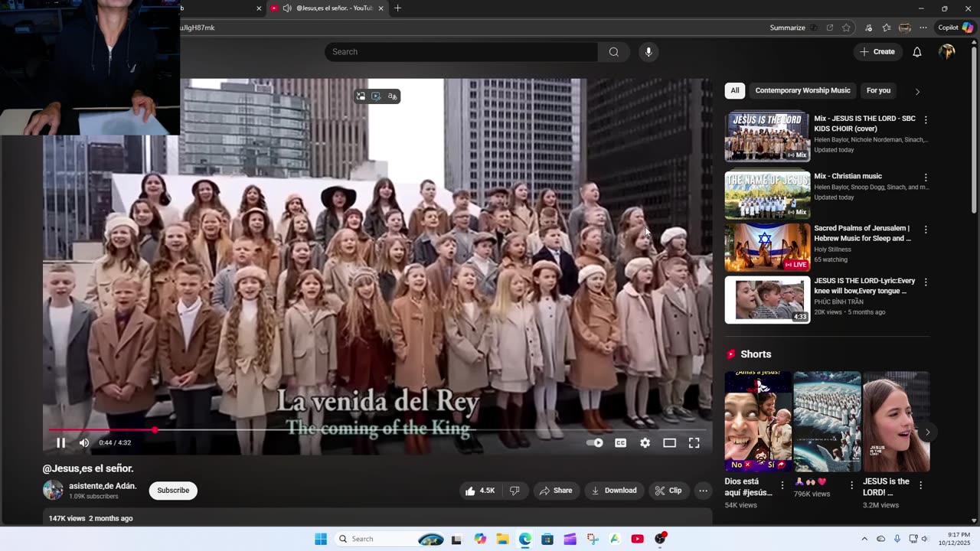Focus the YouTube search box
This screenshot has height=551, width=980.
pyautogui.click(x=461, y=52)
